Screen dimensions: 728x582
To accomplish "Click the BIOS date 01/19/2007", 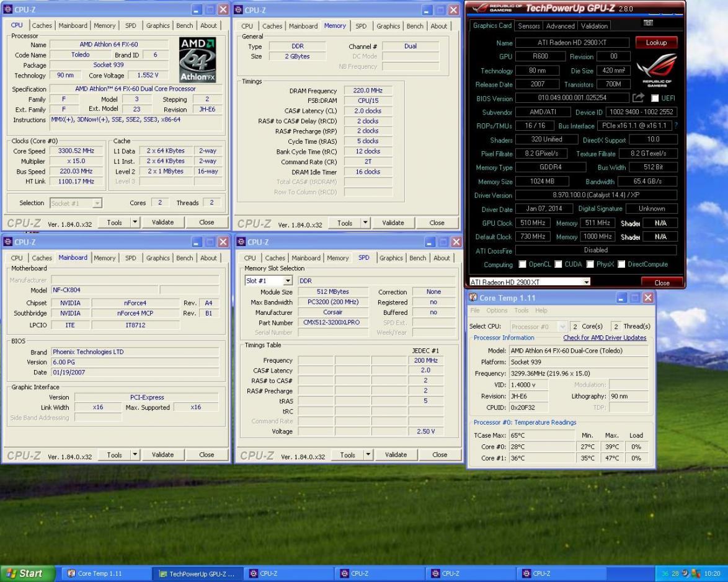I will [x=135, y=373].
